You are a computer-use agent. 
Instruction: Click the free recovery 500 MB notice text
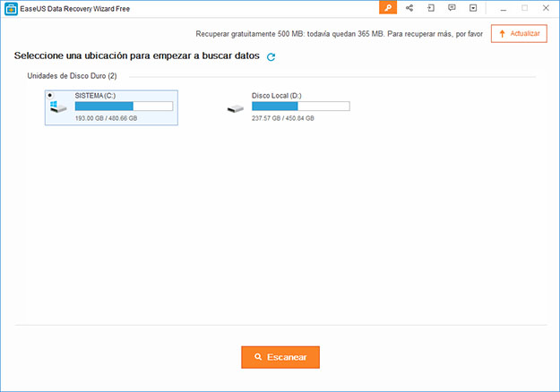pyautogui.click(x=340, y=34)
